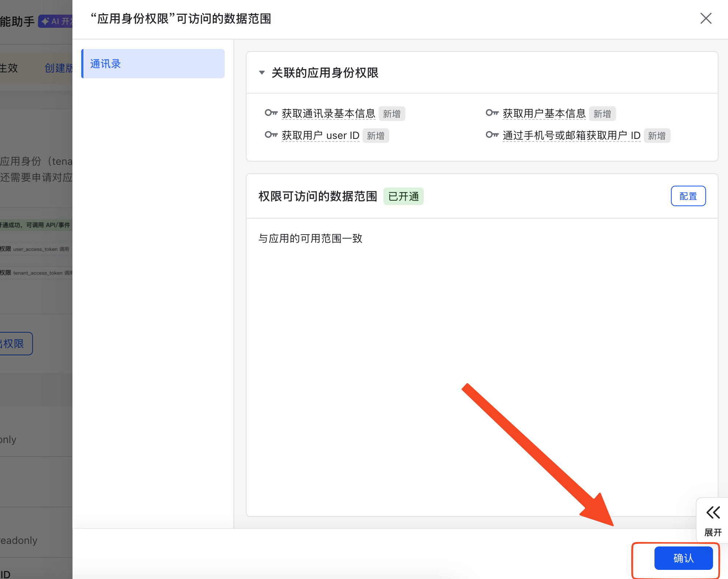
Task: Click the 新增 tag beside 获取通讯录基本信息
Action: click(392, 114)
